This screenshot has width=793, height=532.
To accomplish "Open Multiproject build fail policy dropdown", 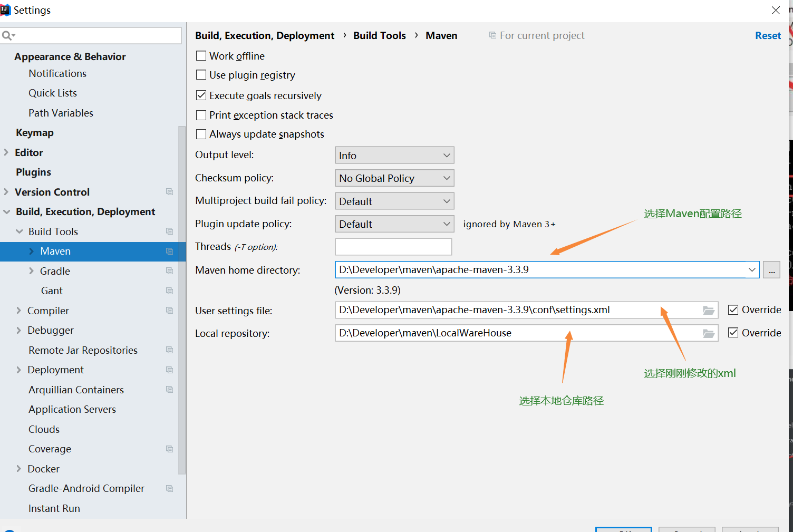I will point(394,201).
